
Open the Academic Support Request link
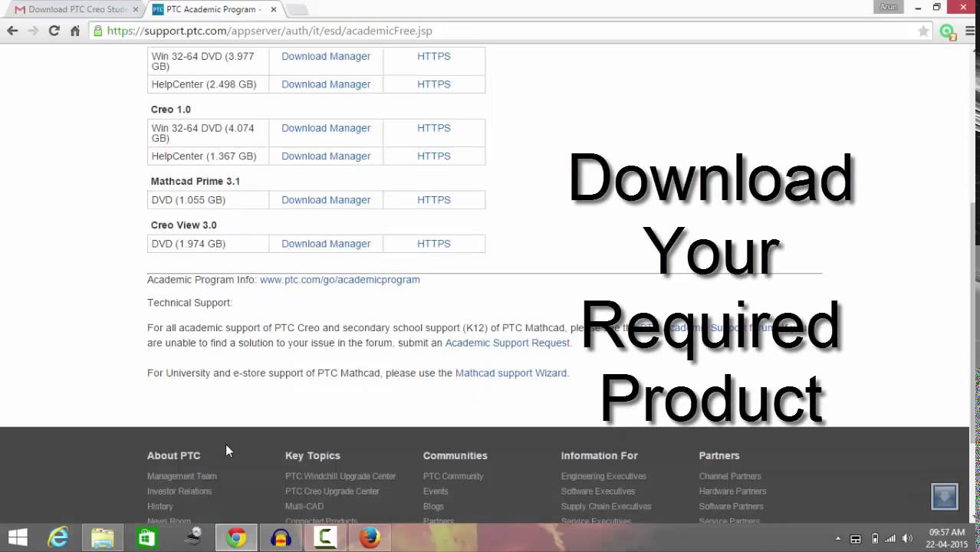coord(507,343)
